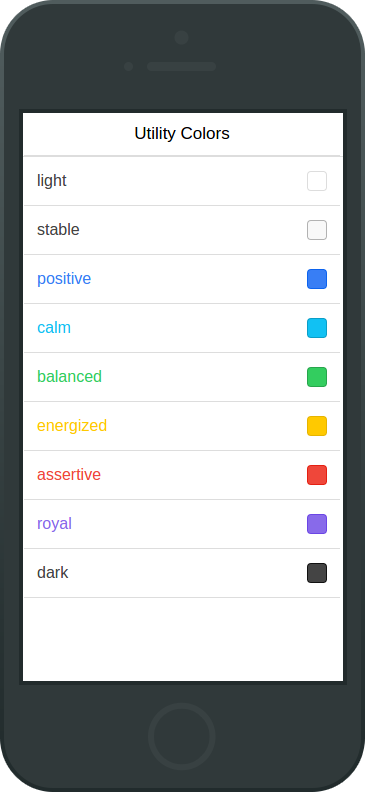Click the red assertive swatch
The height and width of the screenshot is (792, 365).
pos(317,475)
